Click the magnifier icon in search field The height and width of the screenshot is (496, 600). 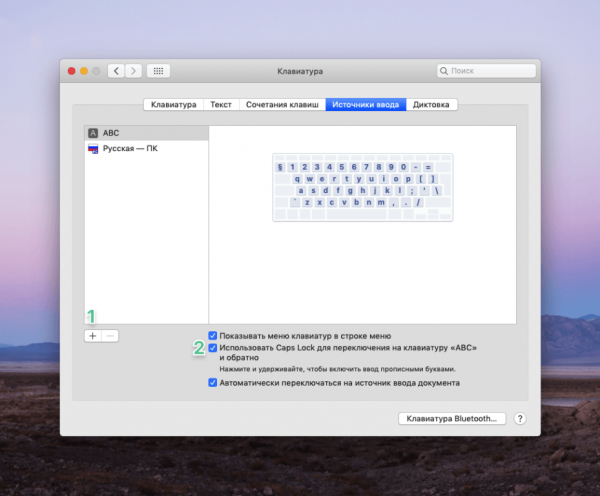point(444,71)
